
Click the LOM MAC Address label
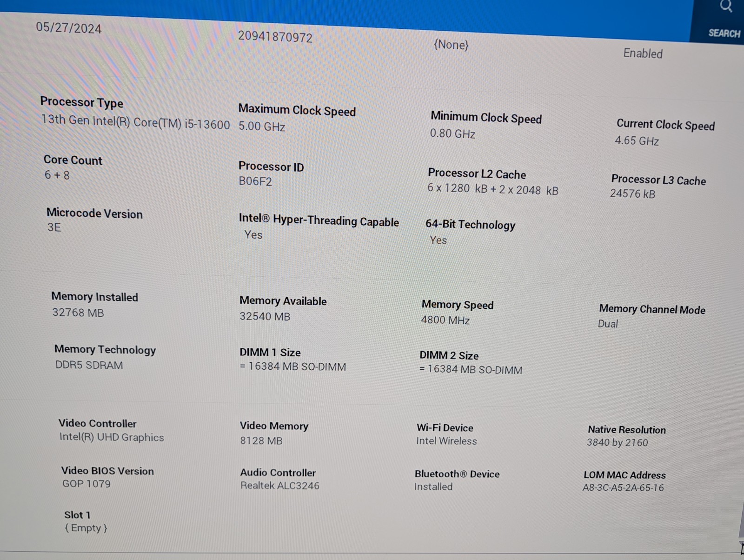(624, 475)
